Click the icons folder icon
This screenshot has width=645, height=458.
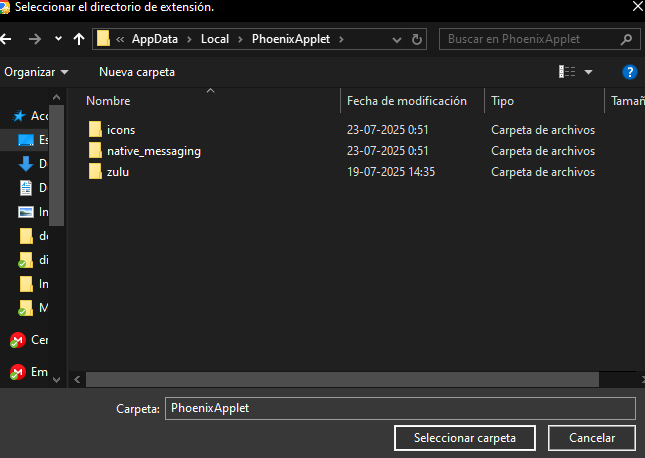click(x=96, y=129)
